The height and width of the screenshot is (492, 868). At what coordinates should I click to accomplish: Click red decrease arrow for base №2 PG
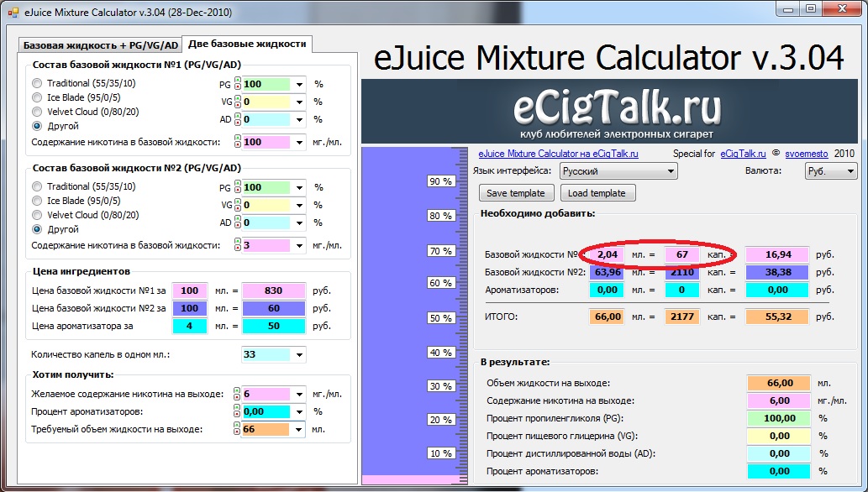(x=238, y=191)
